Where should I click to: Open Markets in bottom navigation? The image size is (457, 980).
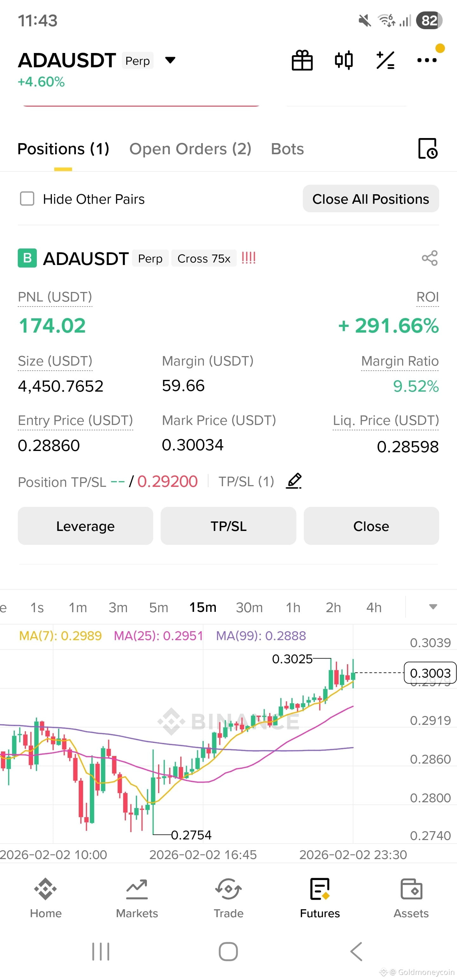(137, 898)
